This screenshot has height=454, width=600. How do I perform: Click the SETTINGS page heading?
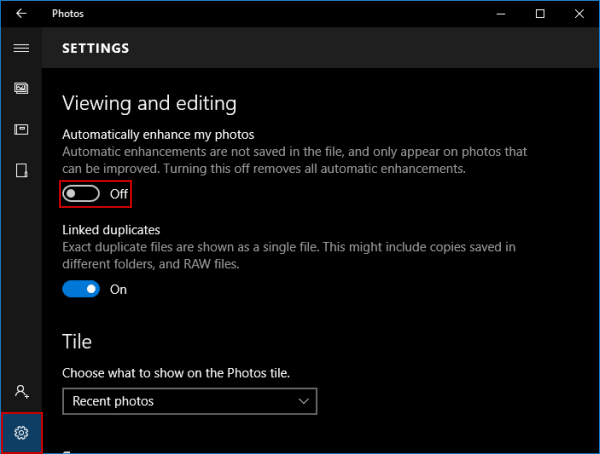pos(95,48)
